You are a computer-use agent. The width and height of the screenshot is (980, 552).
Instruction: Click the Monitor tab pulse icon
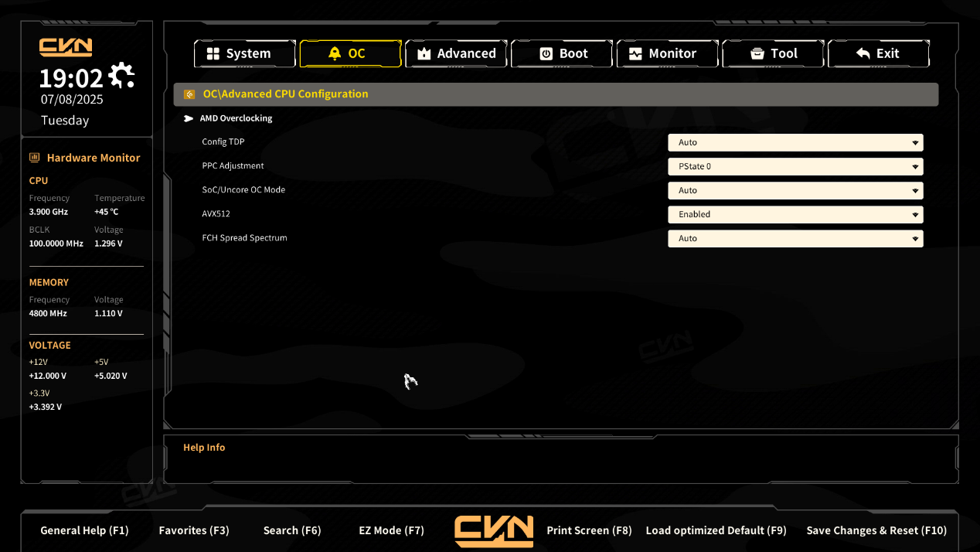click(635, 53)
